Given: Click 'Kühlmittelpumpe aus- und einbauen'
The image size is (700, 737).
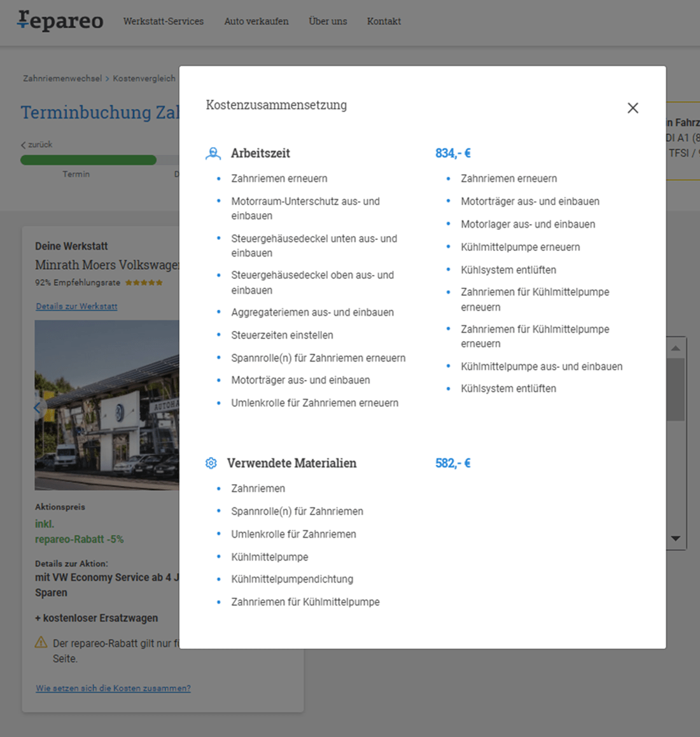Looking at the screenshot, I should click(542, 366).
